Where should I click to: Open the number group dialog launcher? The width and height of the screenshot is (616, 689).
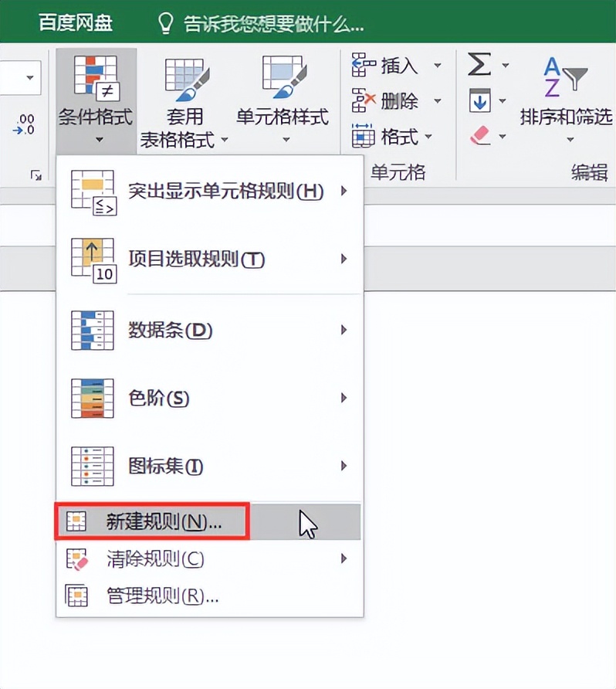[36, 176]
